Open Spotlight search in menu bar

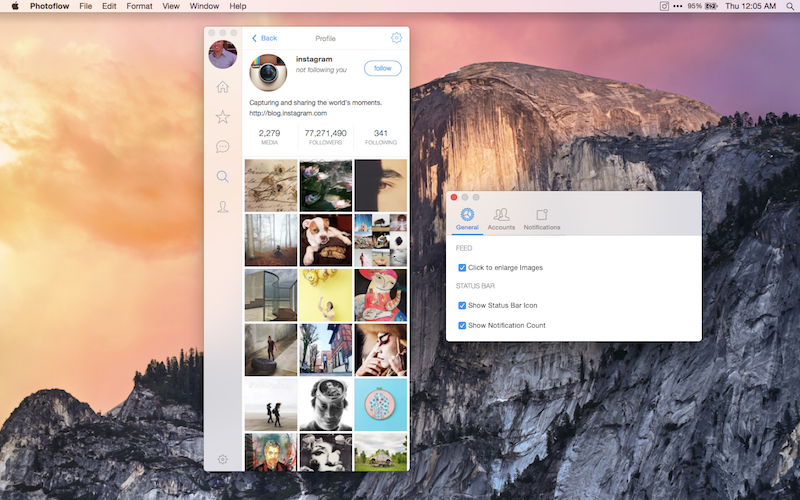pyautogui.click(x=790, y=6)
